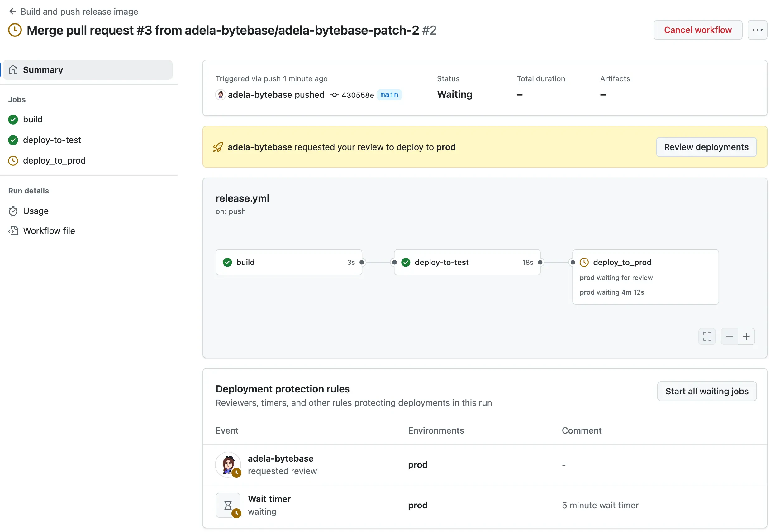Click the Cancel workflow button

[x=697, y=30]
